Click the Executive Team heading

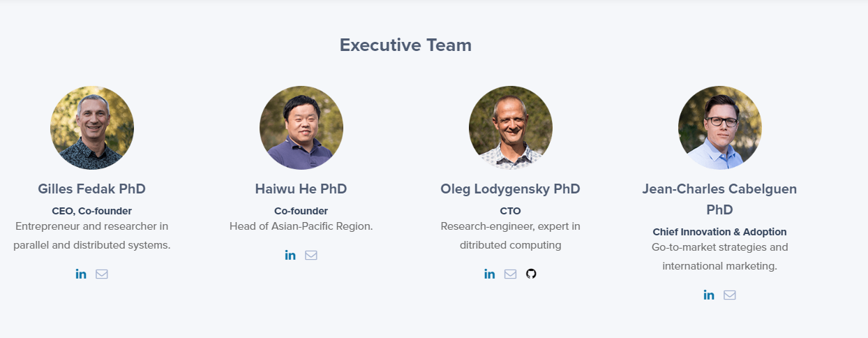[405, 45]
